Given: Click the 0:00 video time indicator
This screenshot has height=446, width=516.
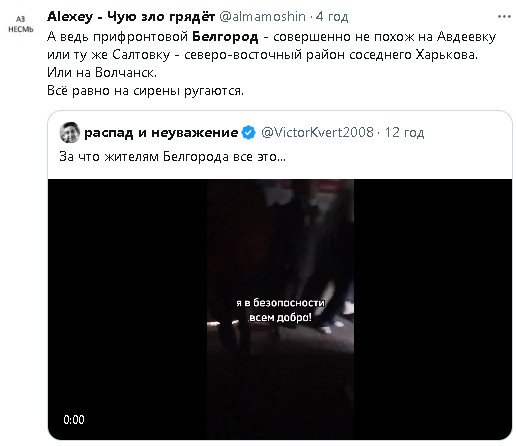Looking at the screenshot, I should tap(74, 419).
